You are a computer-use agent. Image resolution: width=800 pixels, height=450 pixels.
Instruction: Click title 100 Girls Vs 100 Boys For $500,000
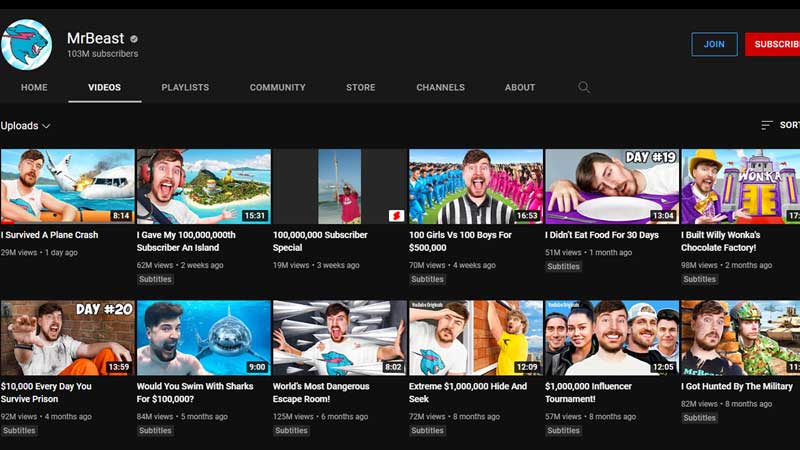pyautogui.click(x=460, y=241)
